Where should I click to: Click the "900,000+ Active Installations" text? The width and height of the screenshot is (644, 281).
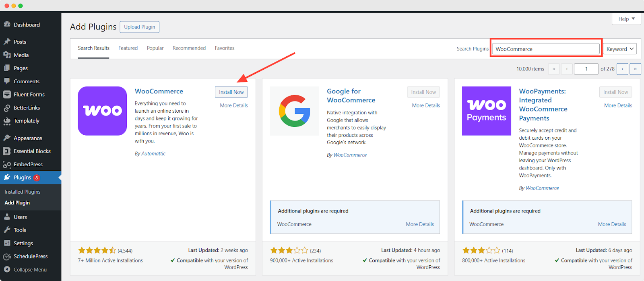[301, 260]
